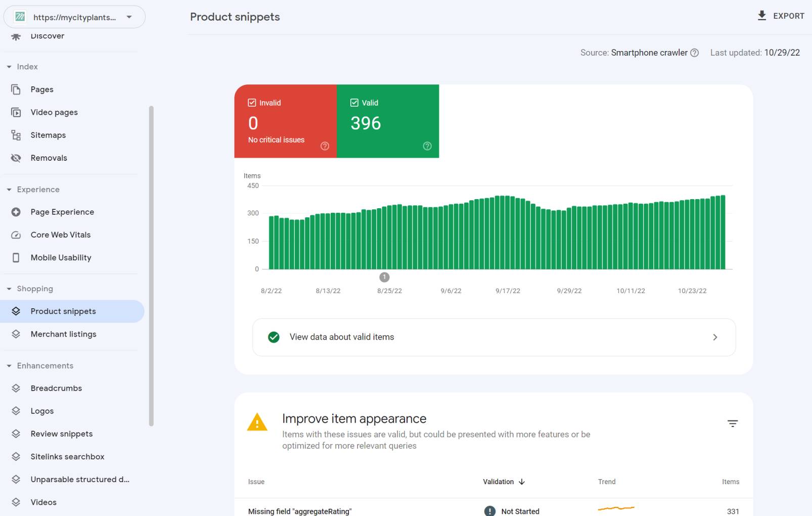The image size is (812, 516).
Task: Click the Review snippets layers icon
Action: (x=16, y=434)
